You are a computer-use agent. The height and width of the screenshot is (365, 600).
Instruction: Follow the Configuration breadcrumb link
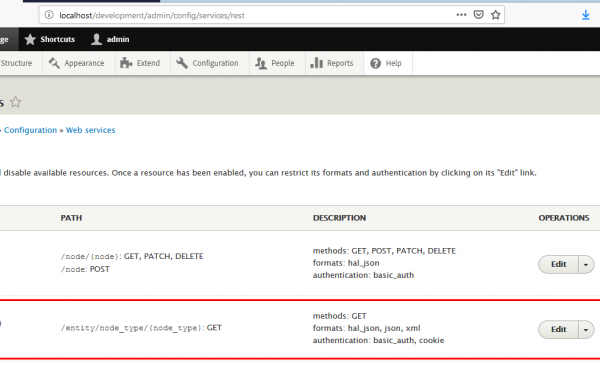pyautogui.click(x=30, y=130)
